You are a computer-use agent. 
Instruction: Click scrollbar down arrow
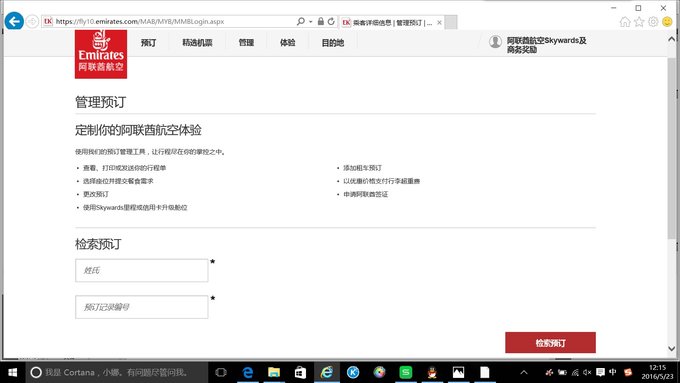[672, 348]
